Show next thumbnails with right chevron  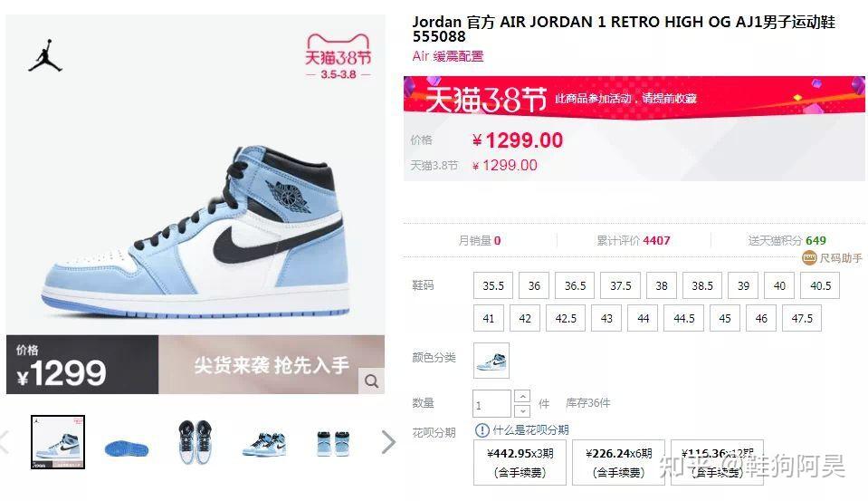[388, 443]
